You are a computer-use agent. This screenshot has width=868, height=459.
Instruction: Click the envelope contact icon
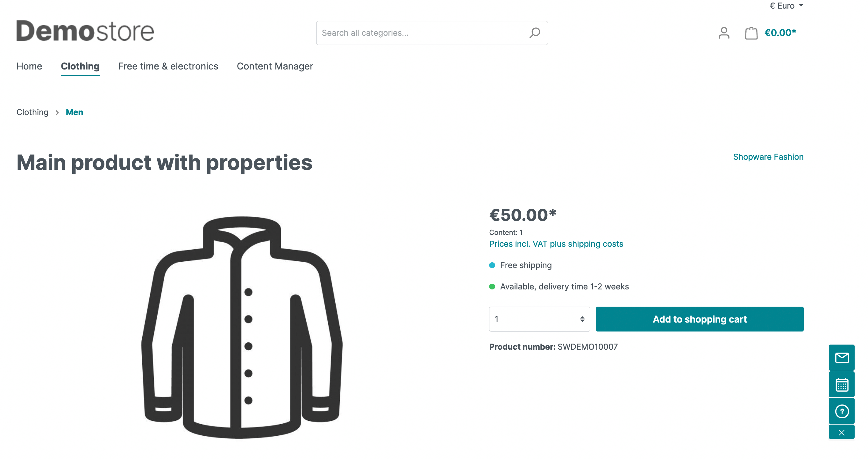pyautogui.click(x=841, y=358)
